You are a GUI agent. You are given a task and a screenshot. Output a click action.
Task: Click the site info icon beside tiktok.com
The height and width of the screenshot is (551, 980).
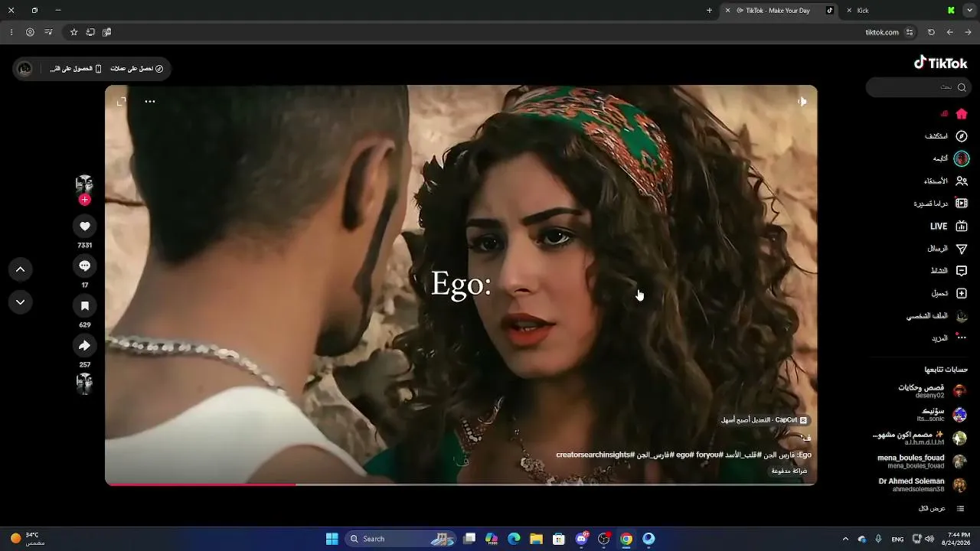(910, 32)
